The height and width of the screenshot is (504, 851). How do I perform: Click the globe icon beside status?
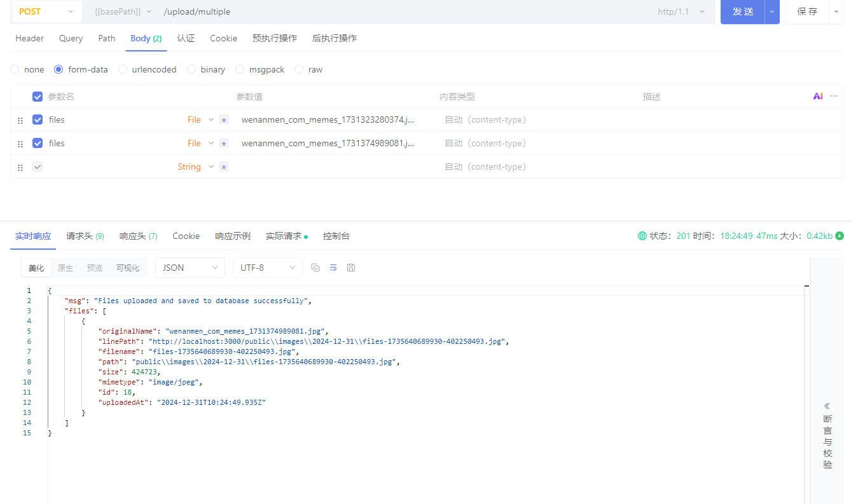pos(642,236)
